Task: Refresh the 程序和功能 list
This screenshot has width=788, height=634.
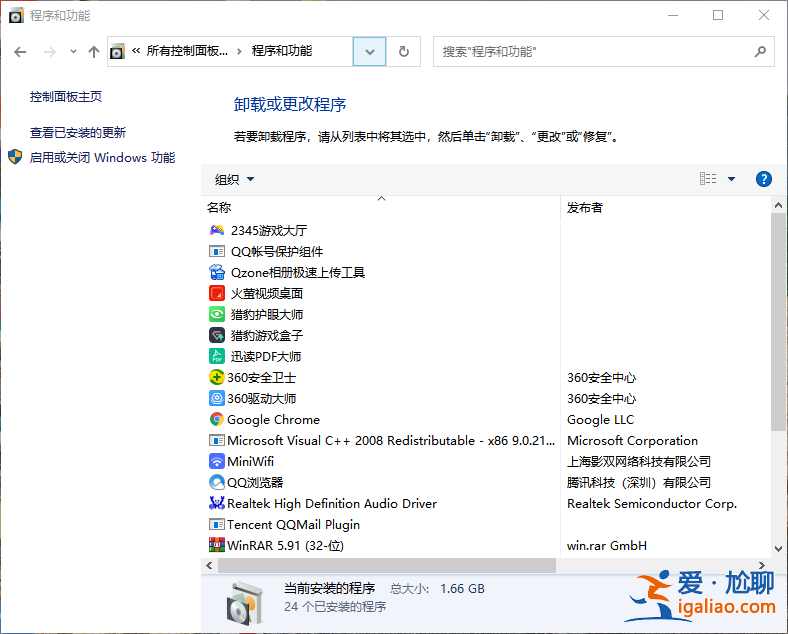Action: pyautogui.click(x=404, y=51)
